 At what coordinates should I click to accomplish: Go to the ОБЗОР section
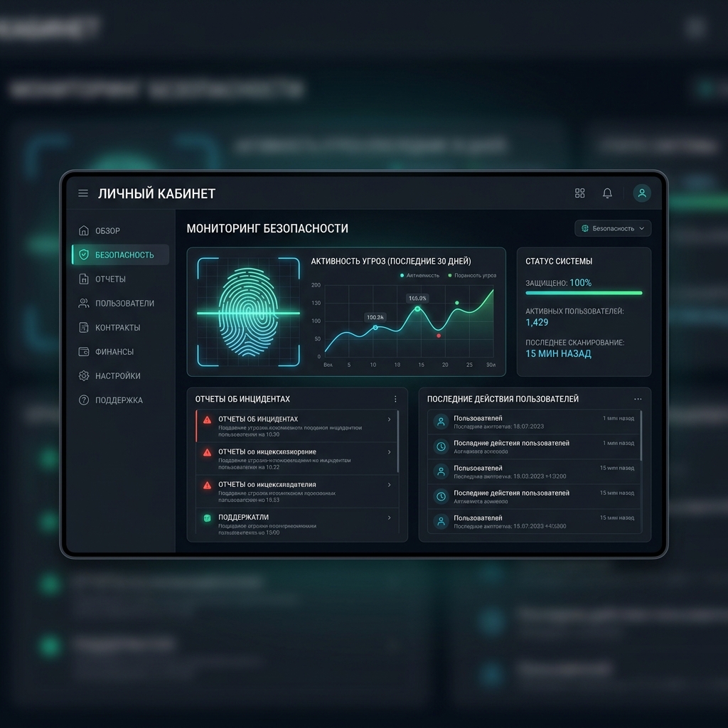point(121,231)
